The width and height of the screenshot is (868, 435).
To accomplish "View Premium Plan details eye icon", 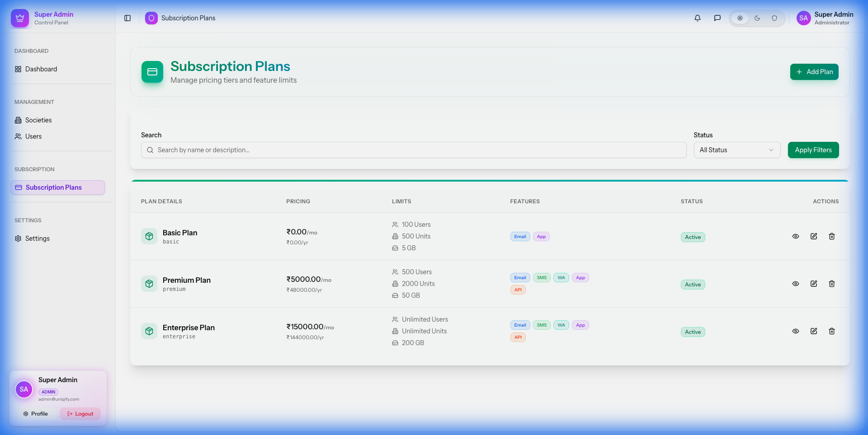I will point(796,284).
